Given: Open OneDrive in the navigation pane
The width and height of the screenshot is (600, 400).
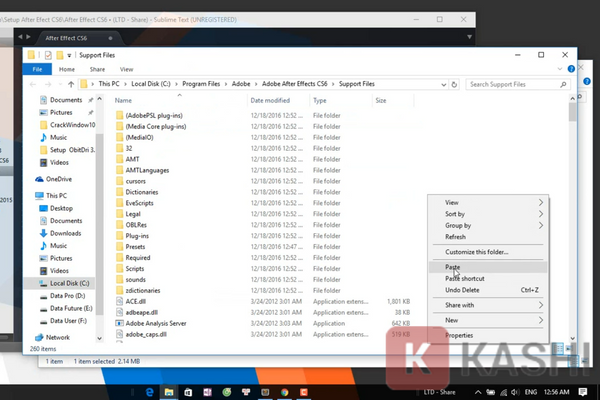Looking at the screenshot, I should click(x=58, y=179).
